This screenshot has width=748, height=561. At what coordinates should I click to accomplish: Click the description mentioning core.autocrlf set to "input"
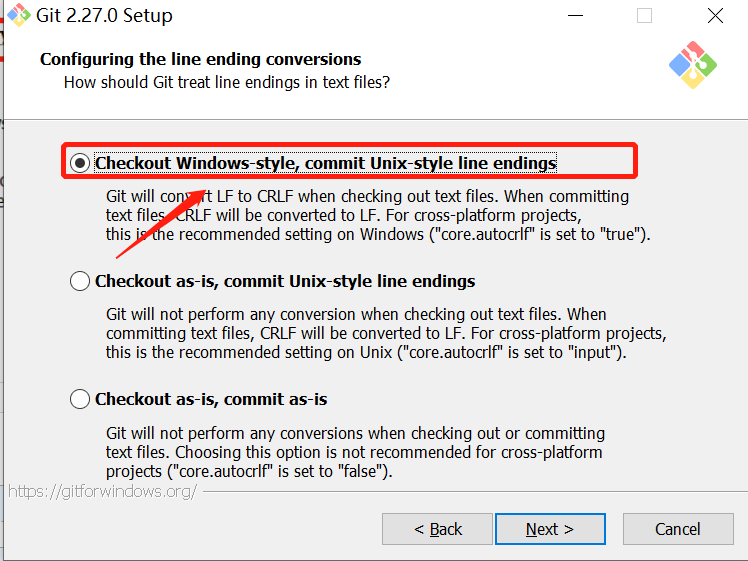(x=385, y=333)
